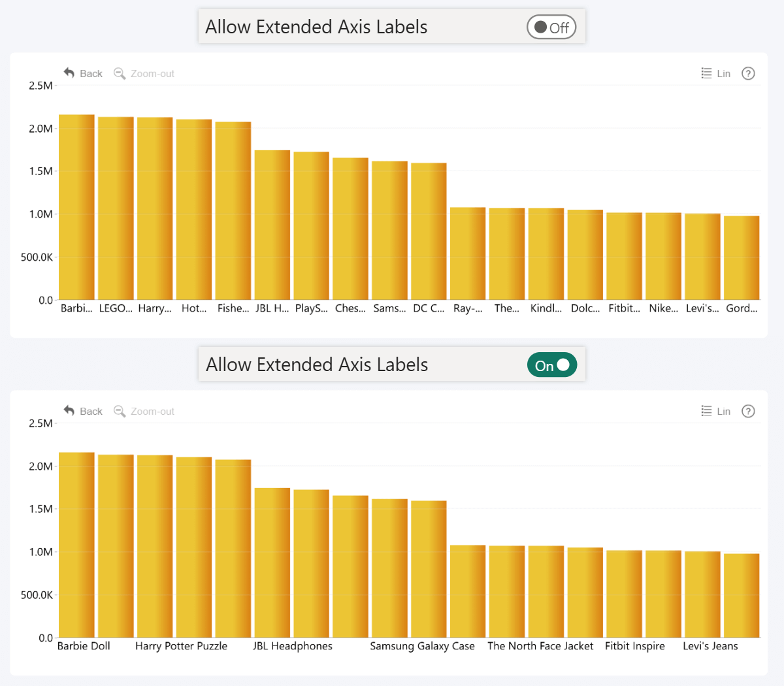Click the Zoom-out magnifier icon on the top chart
This screenshot has height=686, width=784.
coord(119,73)
